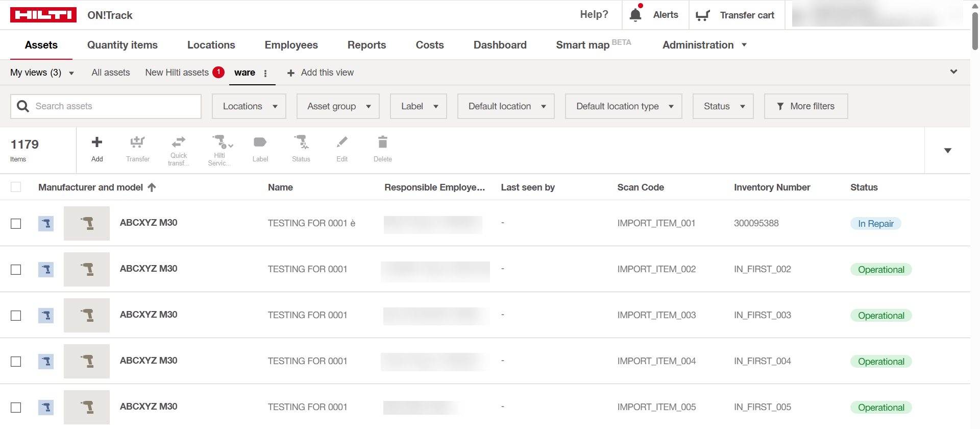Open the Asset group dropdown
The height and width of the screenshot is (429, 980).
click(338, 106)
